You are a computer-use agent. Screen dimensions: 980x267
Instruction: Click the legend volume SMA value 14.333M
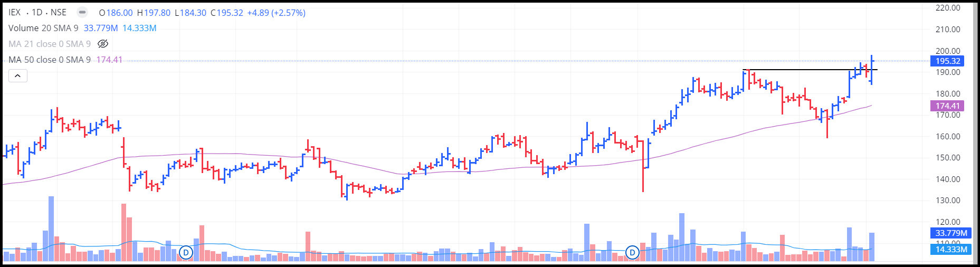click(139, 28)
